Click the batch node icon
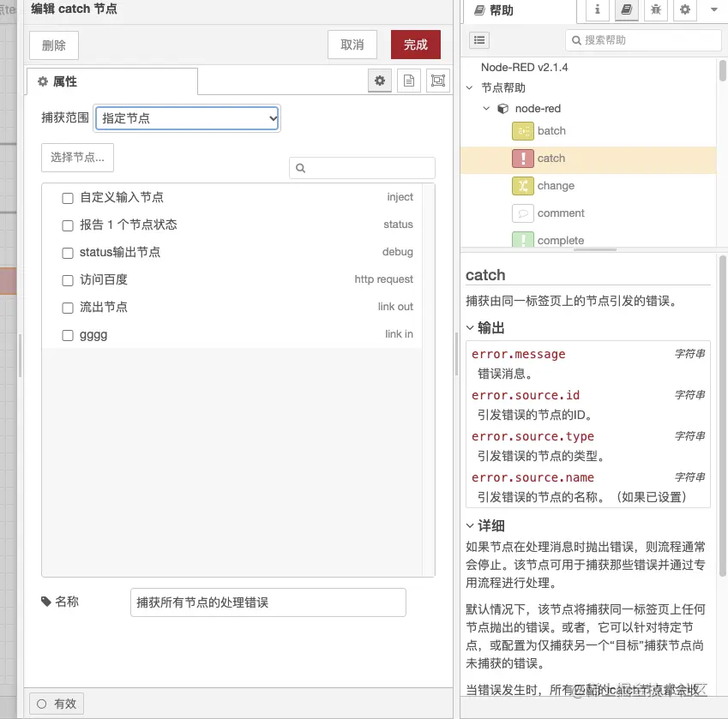728x719 pixels. pyautogui.click(x=523, y=131)
